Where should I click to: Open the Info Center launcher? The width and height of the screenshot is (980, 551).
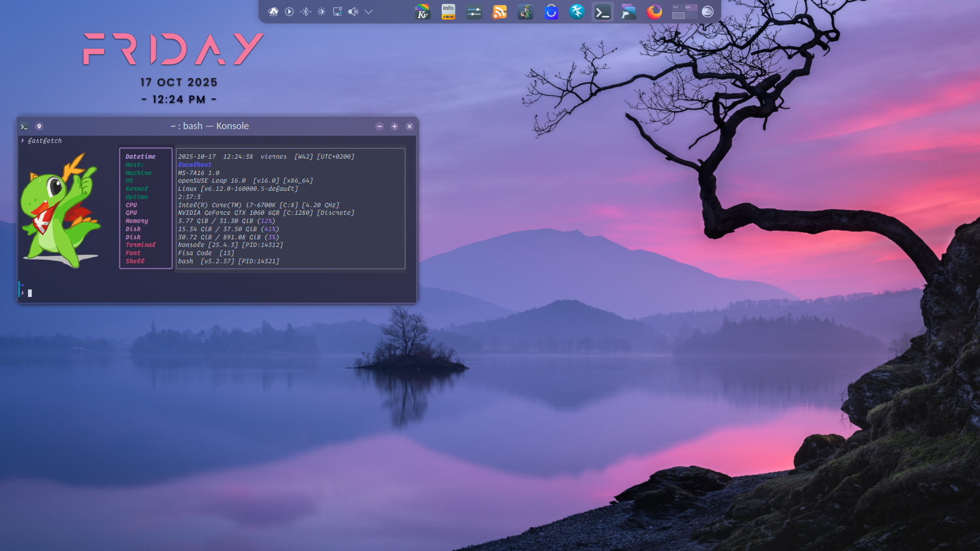pos(448,12)
